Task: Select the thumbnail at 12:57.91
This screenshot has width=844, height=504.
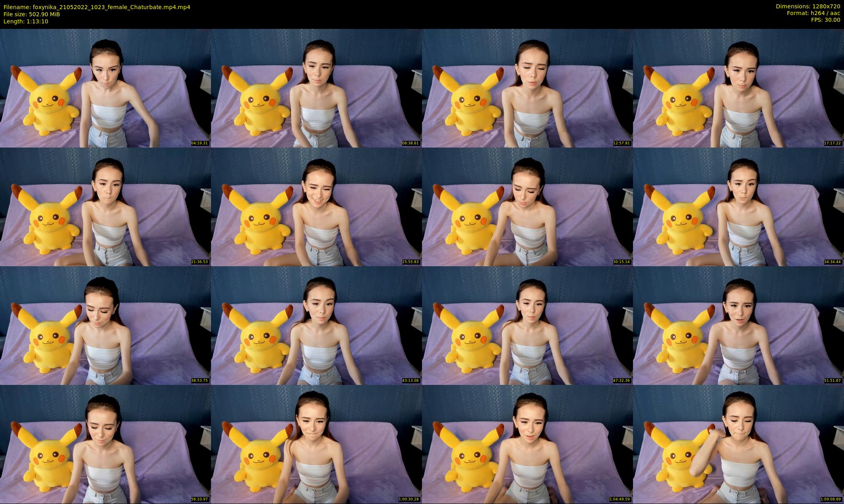Action: [x=527, y=88]
